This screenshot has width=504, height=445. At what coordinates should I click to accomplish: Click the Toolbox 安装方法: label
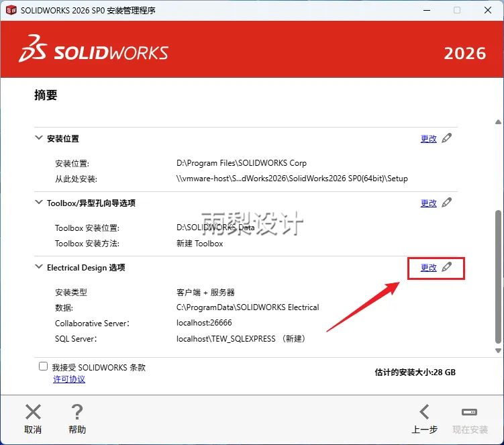click(87, 244)
